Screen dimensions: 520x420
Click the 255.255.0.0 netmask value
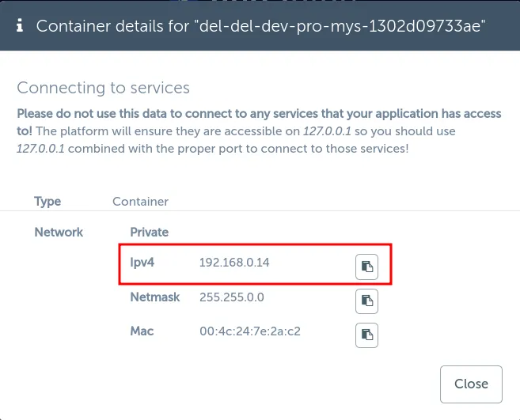click(x=232, y=297)
